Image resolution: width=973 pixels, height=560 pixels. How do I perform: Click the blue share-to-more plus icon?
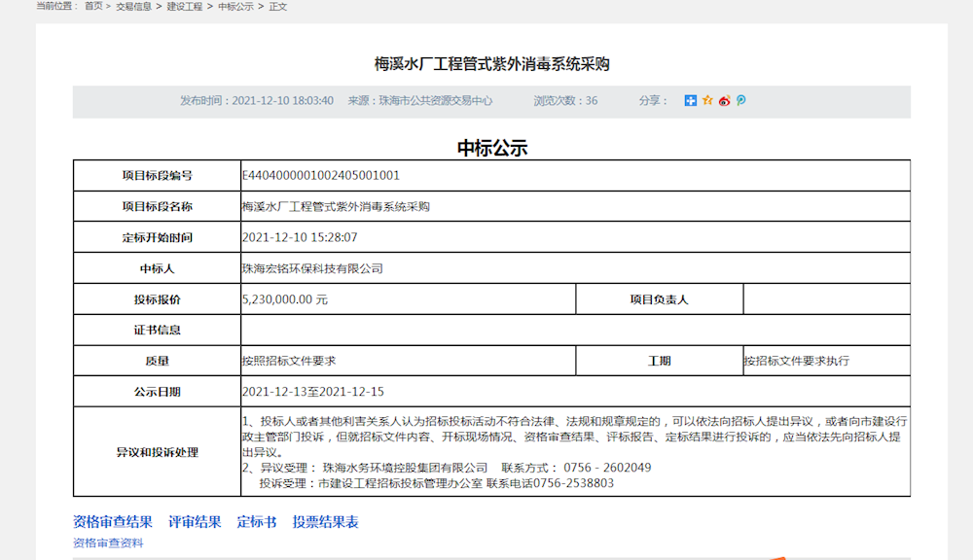point(691,101)
